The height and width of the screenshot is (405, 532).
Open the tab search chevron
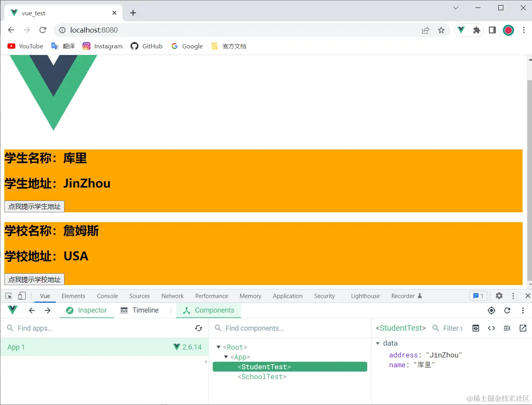tap(456, 8)
